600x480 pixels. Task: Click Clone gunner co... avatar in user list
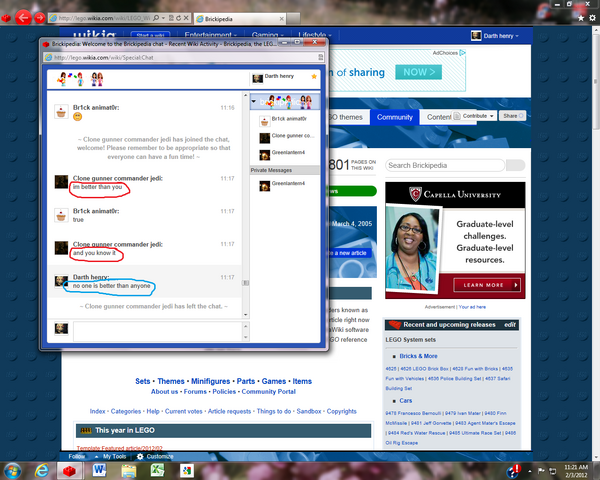tap(264, 138)
